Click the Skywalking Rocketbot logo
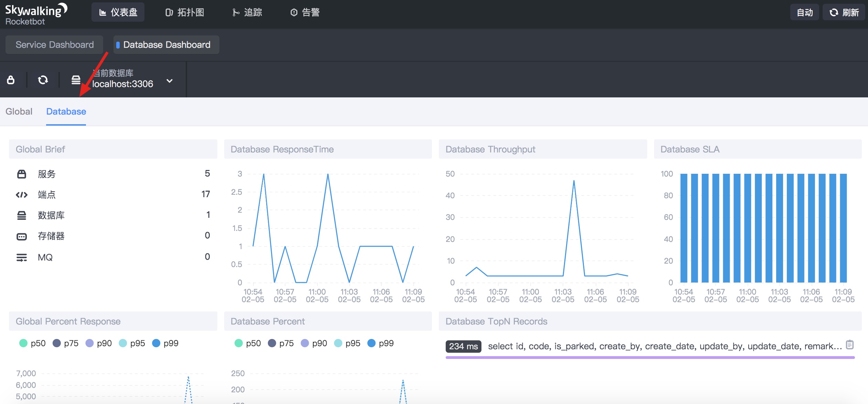The height and width of the screenshot is (404, 868). click(36, 14)
